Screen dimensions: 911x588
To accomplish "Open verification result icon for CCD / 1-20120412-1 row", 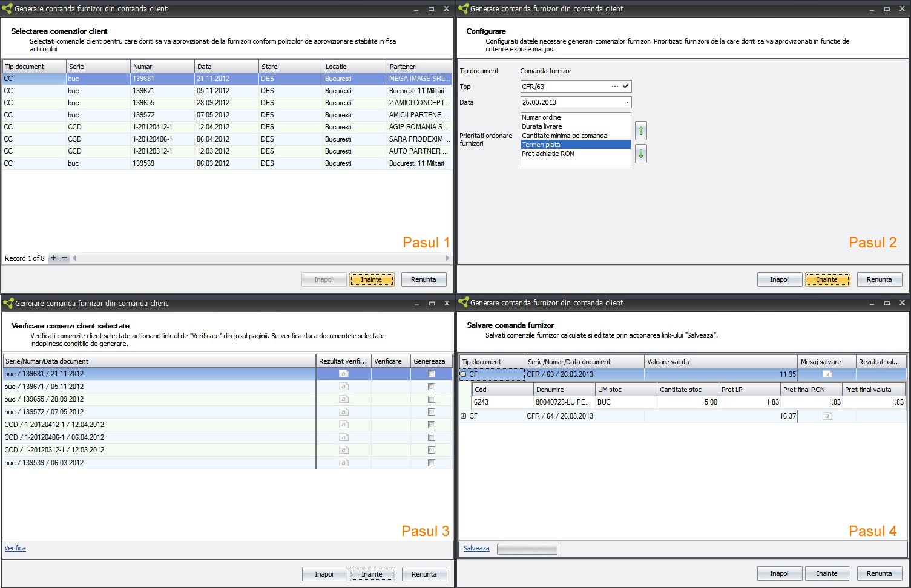I will 344,425.
